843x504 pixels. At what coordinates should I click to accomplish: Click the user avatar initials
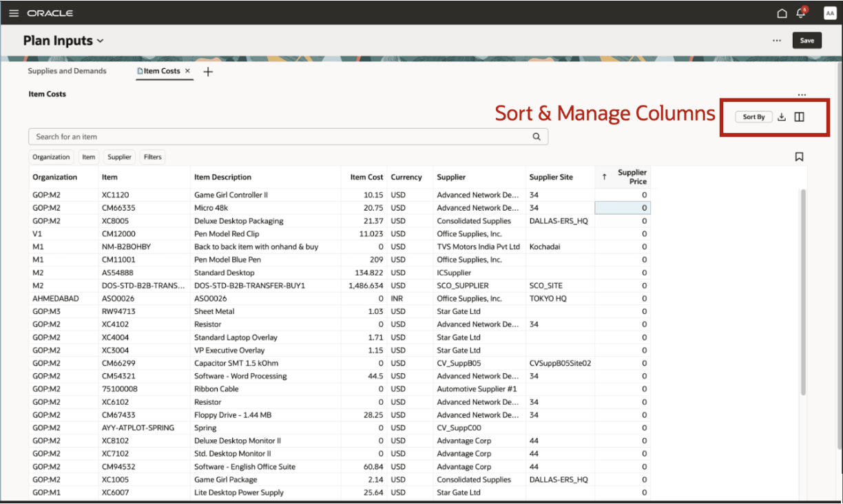click(x=830, y=12)
